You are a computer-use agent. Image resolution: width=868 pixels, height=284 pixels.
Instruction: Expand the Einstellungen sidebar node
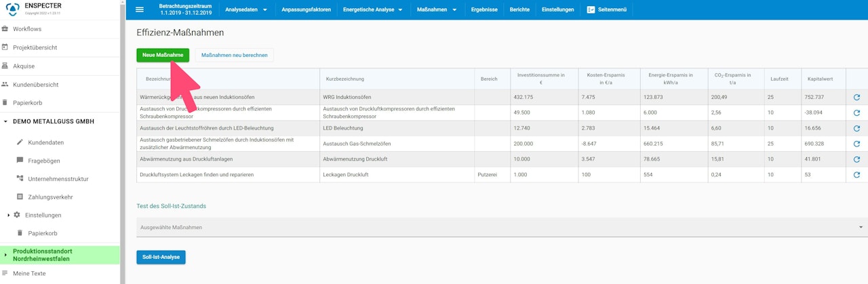[9, 215]
